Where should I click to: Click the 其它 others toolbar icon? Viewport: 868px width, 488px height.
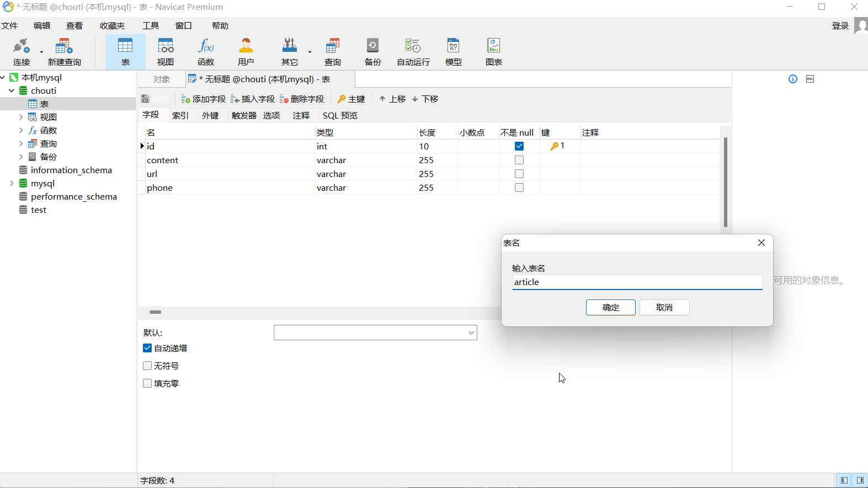[289, 52]
